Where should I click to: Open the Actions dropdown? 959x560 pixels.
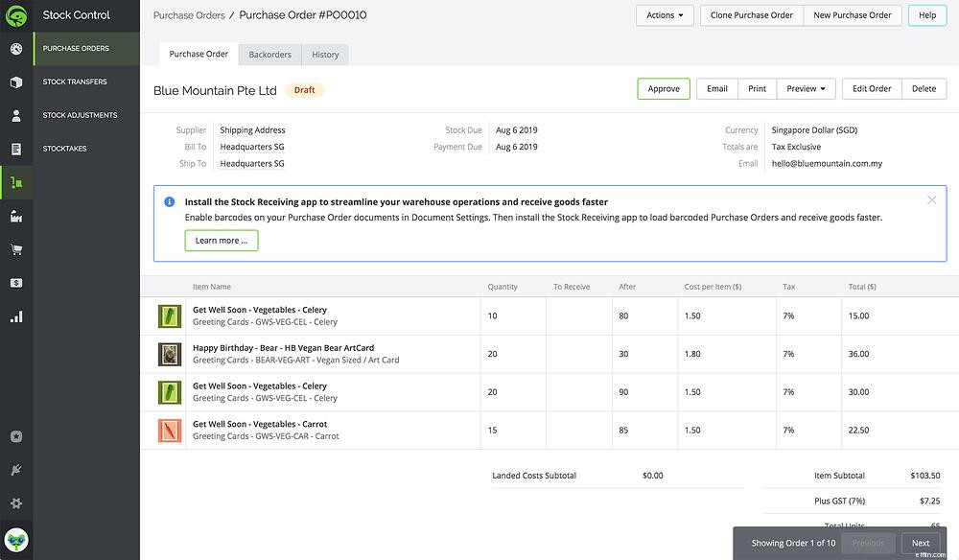point(664,15)
